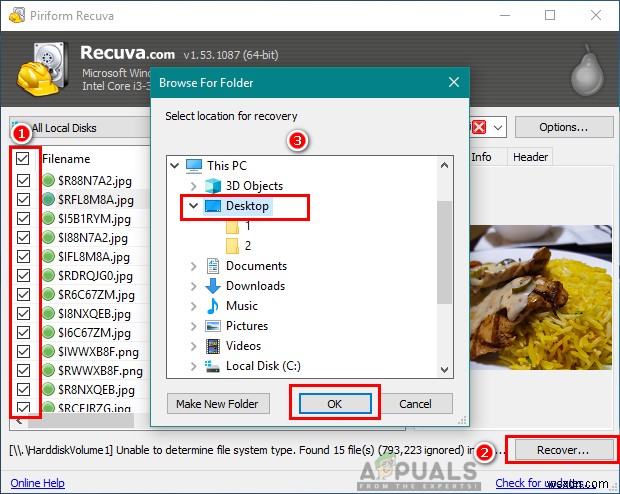620x494 pixels.
Task: Open the Options... button
Action: click(x=563, y=127)
